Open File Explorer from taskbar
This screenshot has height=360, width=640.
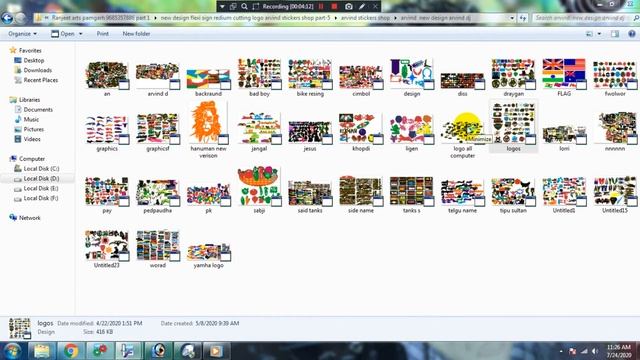coord(42,351)
